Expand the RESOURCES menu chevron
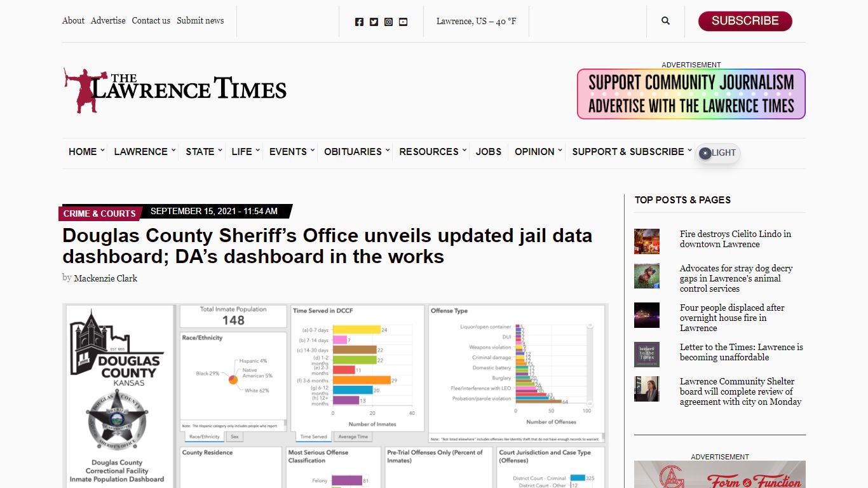The height and width of the screenshot is (488, 868). (464, 150)
